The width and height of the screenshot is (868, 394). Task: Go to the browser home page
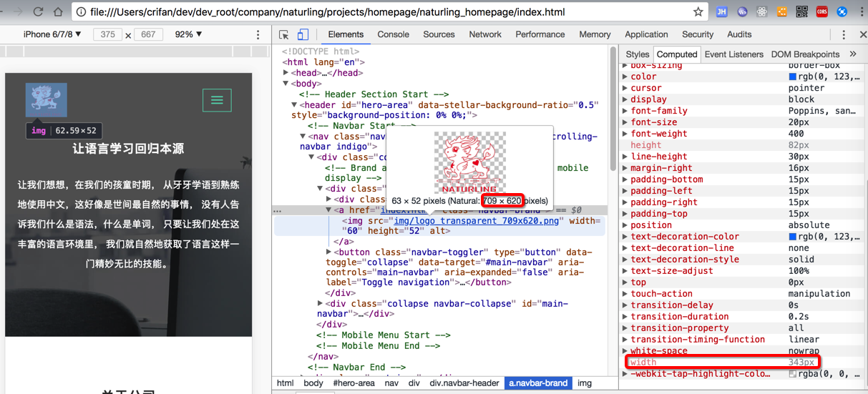tap(59, 11)
